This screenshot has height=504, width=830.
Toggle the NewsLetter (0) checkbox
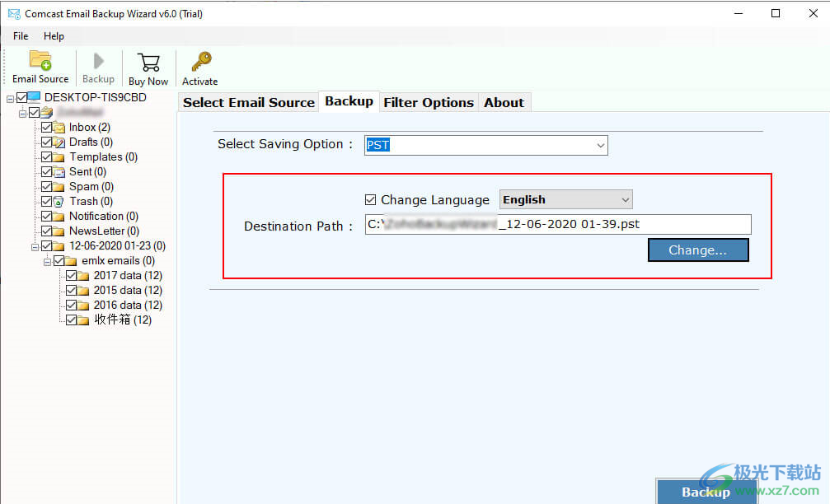pyautogui.click(x=47, y=231)
